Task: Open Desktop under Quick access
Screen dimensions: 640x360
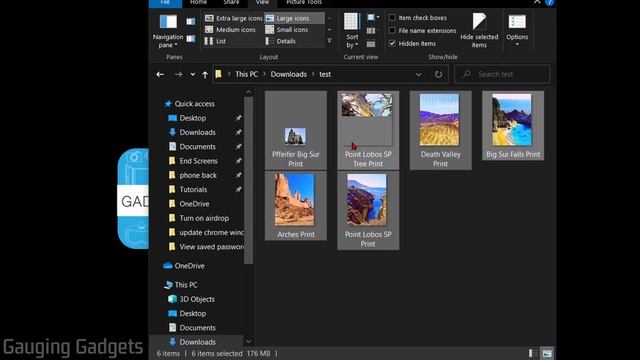Action: (x=193, y=118)
